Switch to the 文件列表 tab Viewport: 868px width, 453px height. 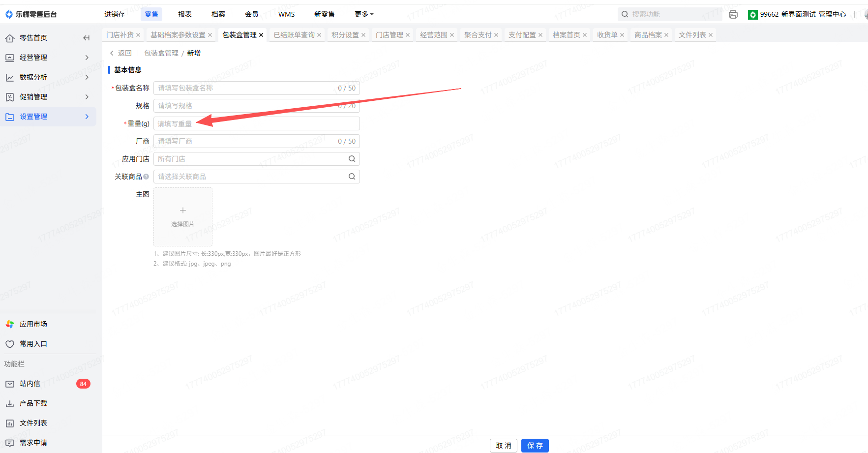[x=692, y=35]
